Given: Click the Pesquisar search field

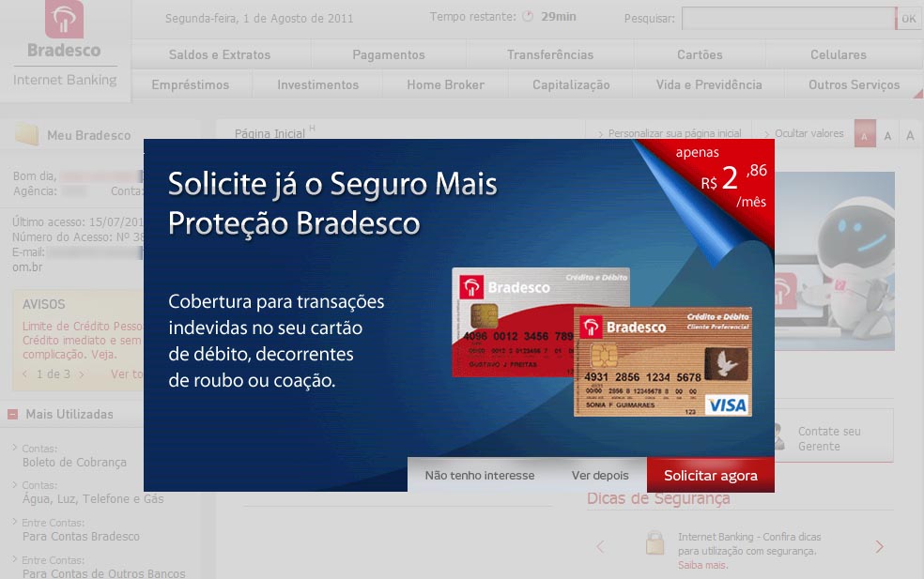Looking at the screenshot, I should (788, 18).
